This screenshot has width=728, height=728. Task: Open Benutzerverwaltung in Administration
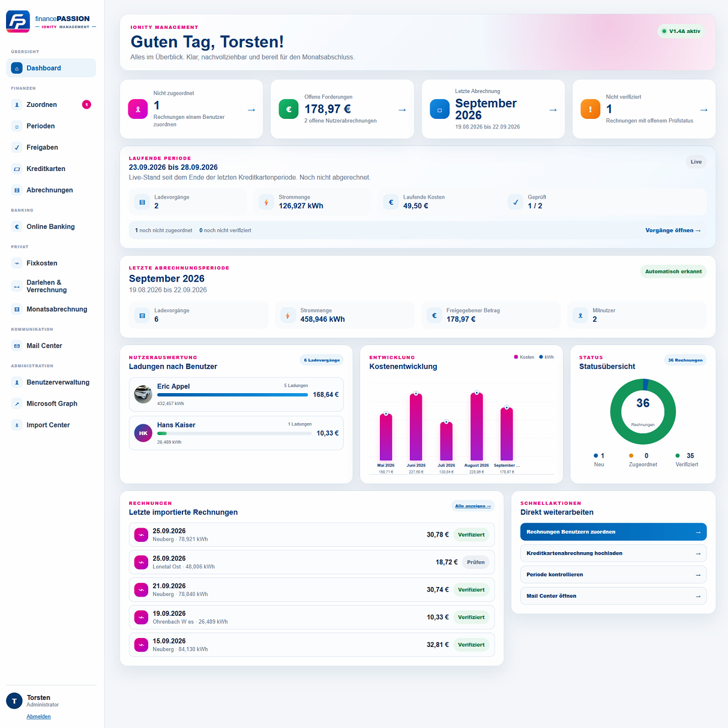tap(51, 383)
